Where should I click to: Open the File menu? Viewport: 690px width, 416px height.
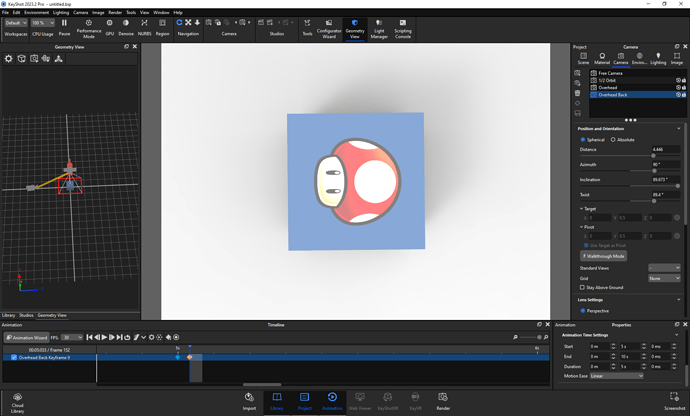[x=5, y=12]
